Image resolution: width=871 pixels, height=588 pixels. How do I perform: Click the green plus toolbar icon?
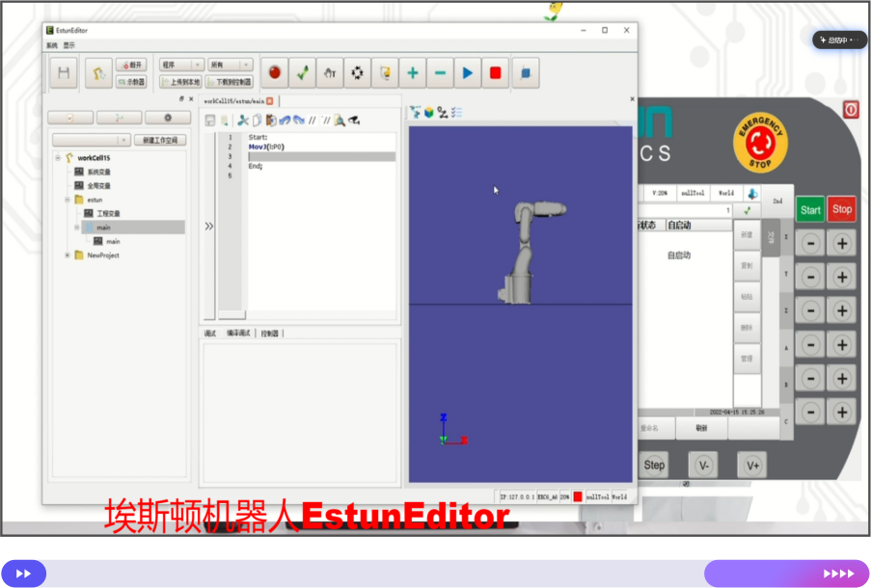(x=413, y=72)
